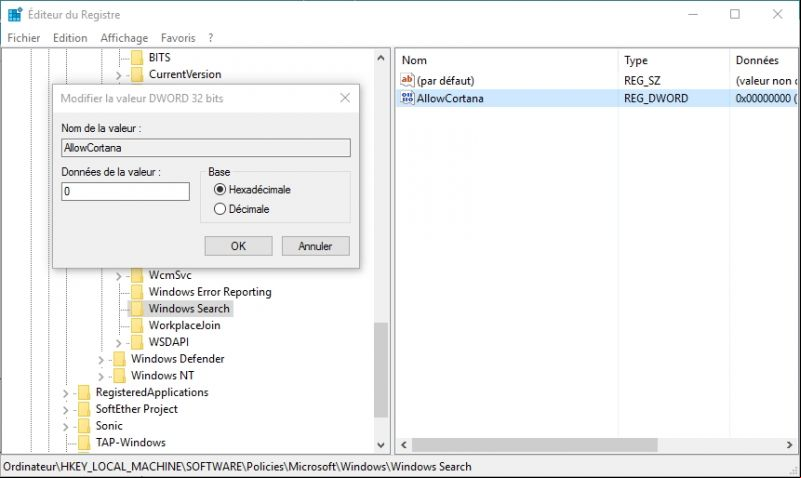Click the AllowCortana DWORD value icon

tap(407, 98)
